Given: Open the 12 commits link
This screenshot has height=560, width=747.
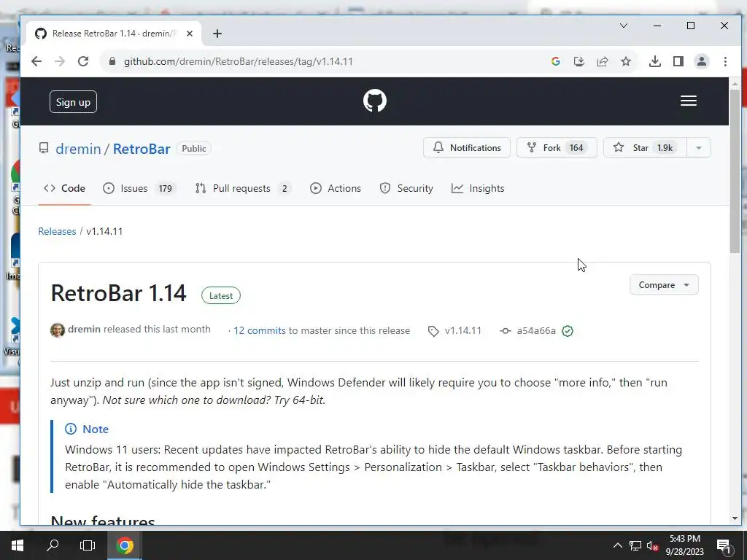Looking at the screenshot, I should 260,330.
